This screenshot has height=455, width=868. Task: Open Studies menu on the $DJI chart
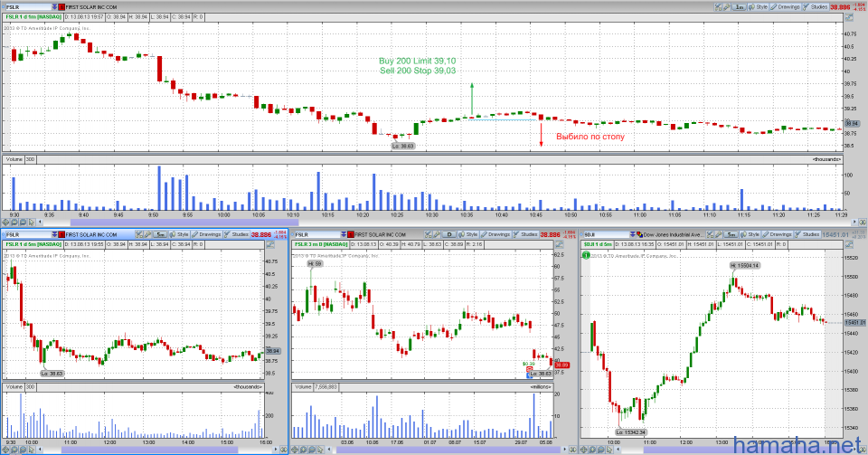(x=807, y=234)
